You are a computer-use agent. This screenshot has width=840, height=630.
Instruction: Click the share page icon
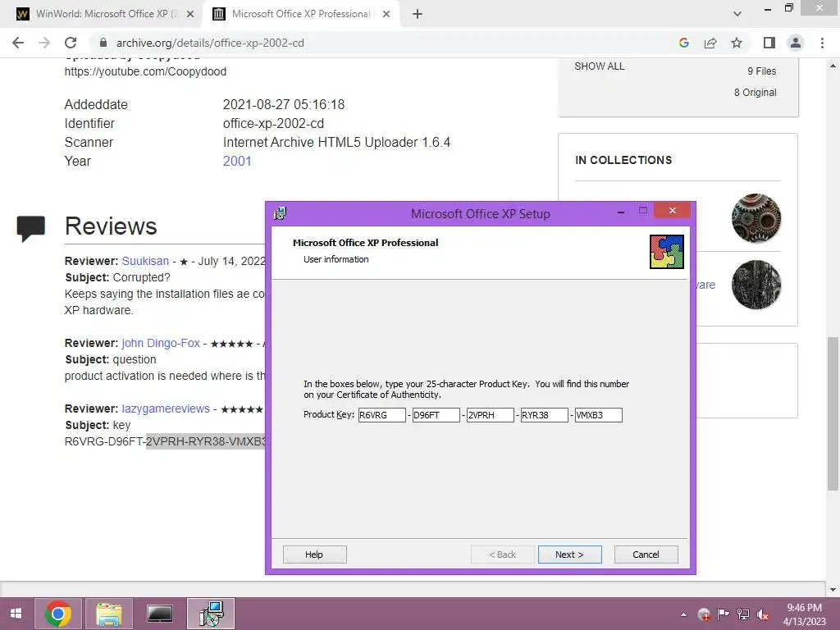tap(710, 43)
